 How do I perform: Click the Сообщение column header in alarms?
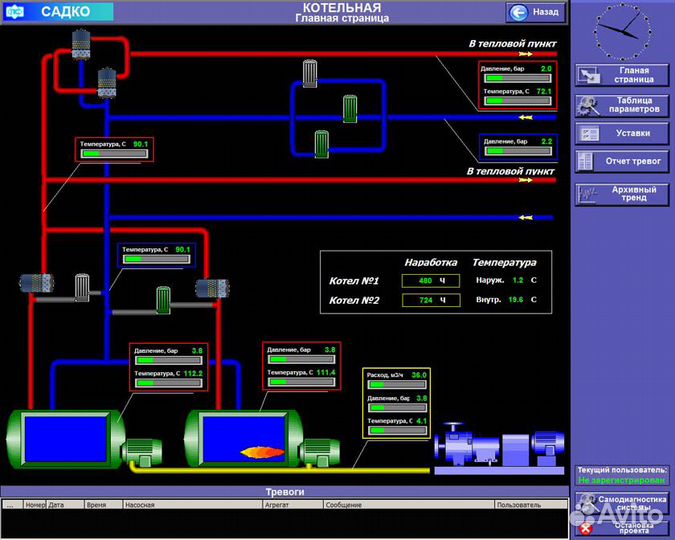(343, 505)
